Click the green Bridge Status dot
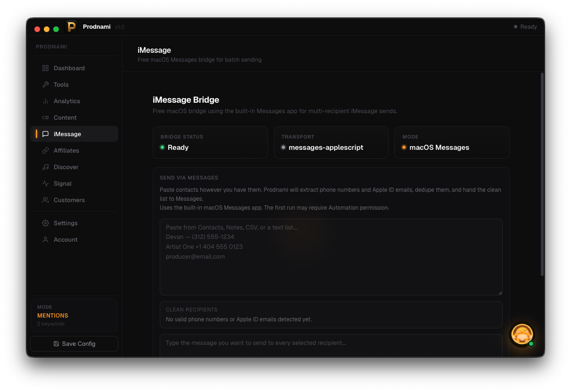Screen dimensions: 571x392 163,147
